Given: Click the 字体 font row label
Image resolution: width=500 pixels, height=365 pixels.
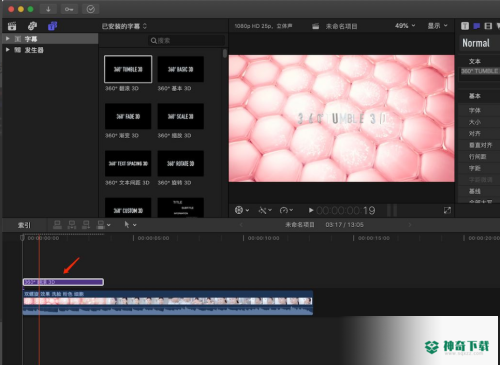Looking at the screenshot, I should pos(475,110).
